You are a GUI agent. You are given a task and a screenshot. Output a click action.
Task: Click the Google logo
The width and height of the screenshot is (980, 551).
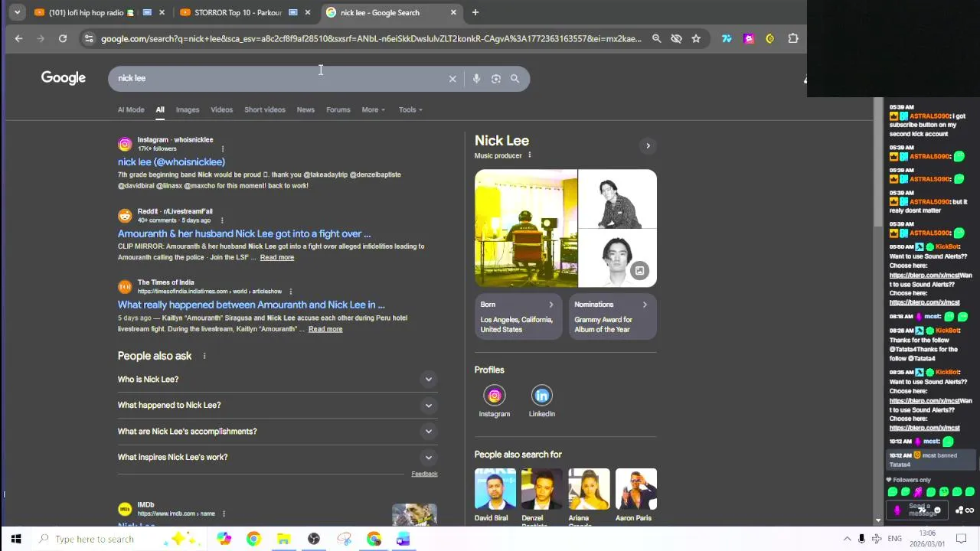(x=64, y=78)
